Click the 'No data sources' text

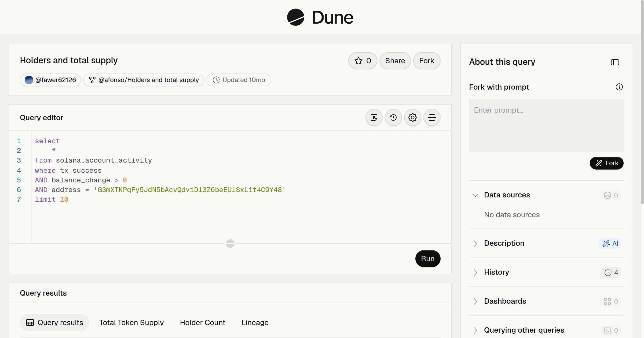pos(512,215)
